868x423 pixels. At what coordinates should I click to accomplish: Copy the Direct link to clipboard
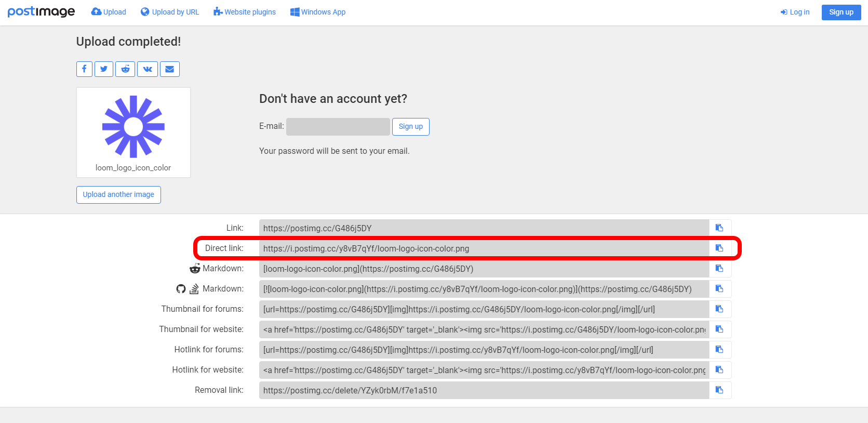click(x=719, y=248)
